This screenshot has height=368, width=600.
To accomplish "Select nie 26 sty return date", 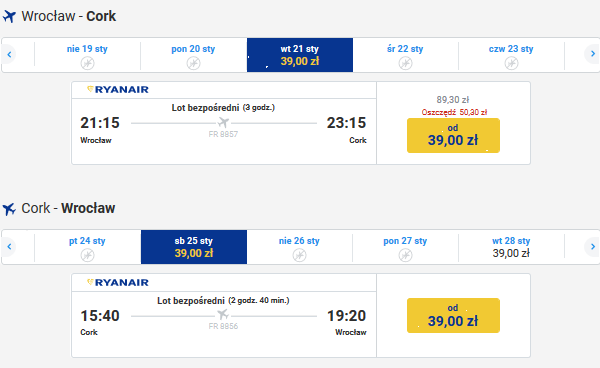I will (299, 247).
